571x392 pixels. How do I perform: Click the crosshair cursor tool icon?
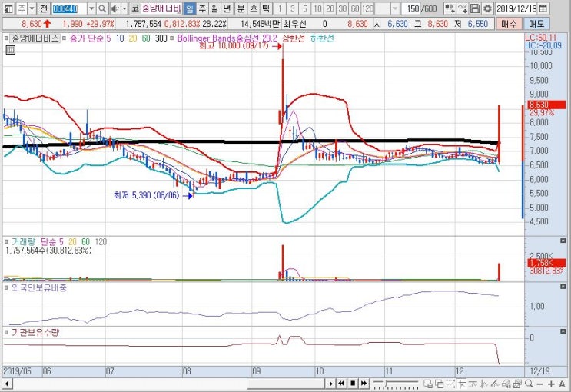tap(462, 384)
